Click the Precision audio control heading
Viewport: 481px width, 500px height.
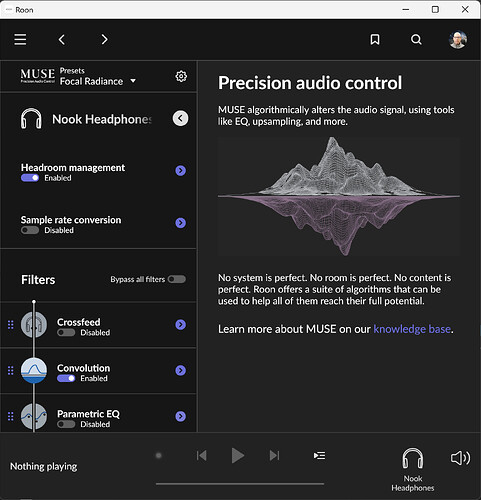(x=310, y=83)
